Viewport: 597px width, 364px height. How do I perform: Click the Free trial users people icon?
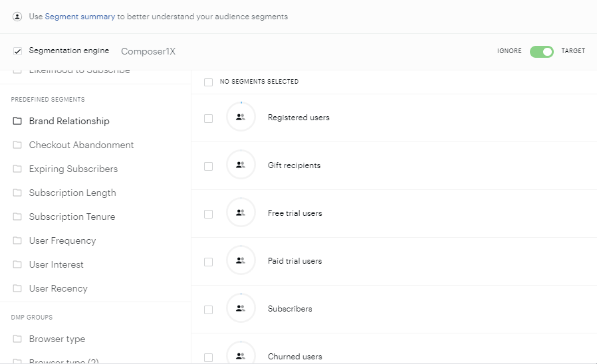[241, 213]
